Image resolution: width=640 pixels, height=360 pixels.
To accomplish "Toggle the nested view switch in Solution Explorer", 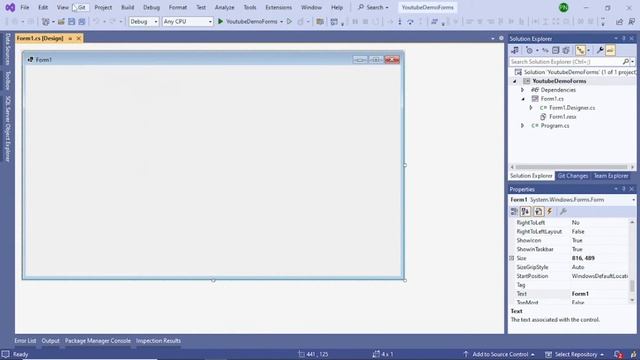I will tap(580, 50).
